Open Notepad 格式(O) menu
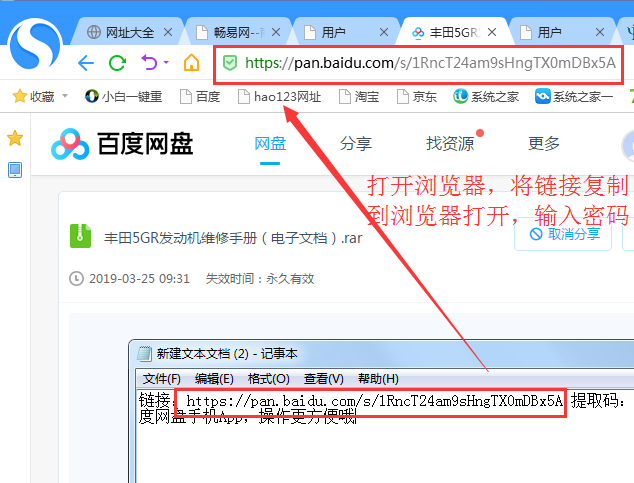The height and width of the screenshot is (483, 634). [268, 379]
